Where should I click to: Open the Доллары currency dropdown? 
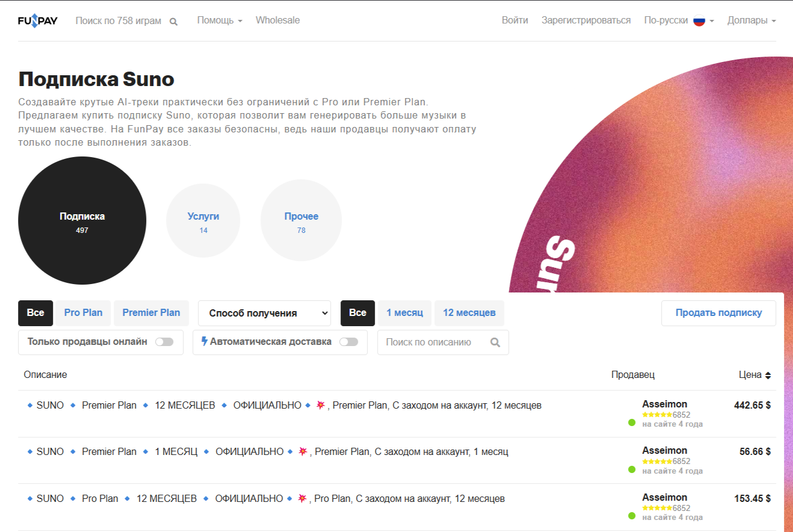tap(751, 20)
